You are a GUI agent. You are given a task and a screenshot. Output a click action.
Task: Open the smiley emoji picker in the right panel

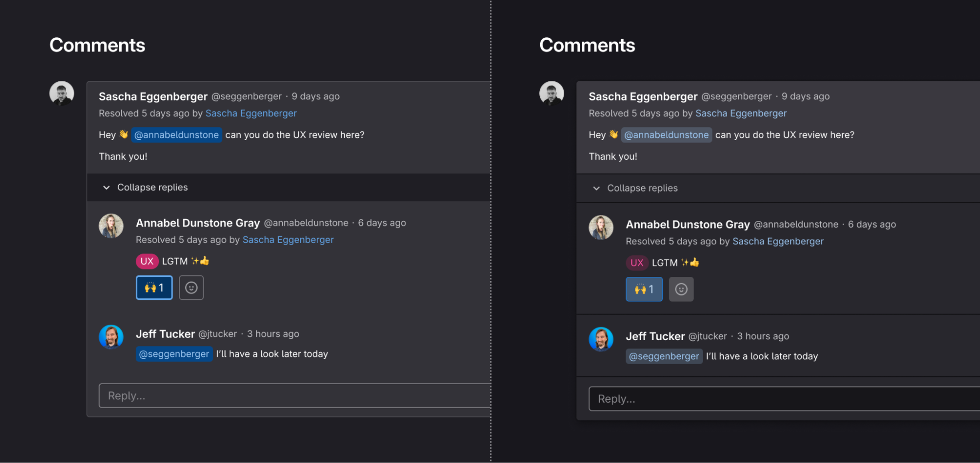point(681,289)
